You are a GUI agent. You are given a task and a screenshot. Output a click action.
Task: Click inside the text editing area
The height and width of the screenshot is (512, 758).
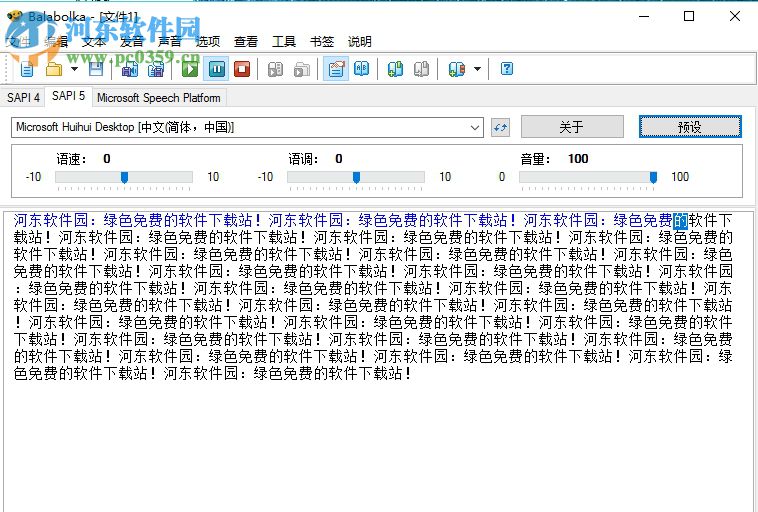click(x=379, y=361)
